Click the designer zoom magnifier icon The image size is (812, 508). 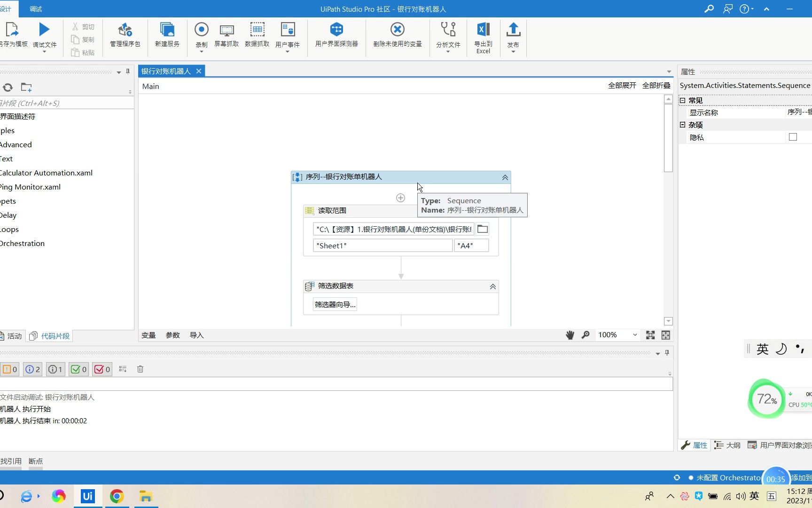click(586, 335)
